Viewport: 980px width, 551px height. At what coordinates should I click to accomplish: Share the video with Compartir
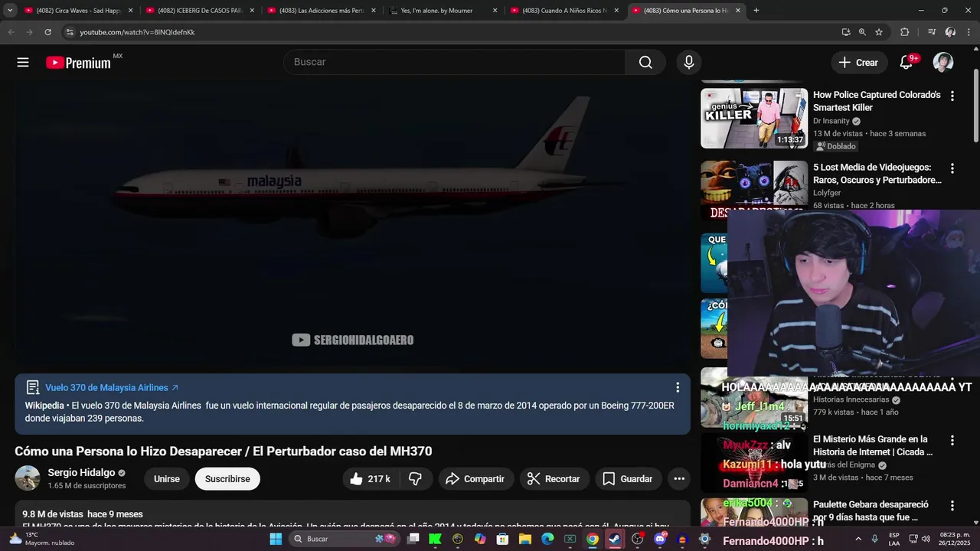[475, 479]
